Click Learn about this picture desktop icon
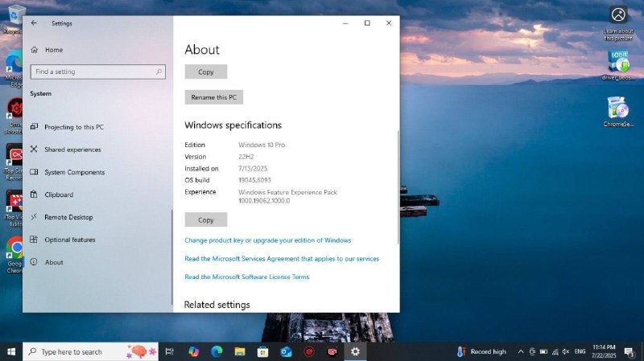Viewport: 644px width, 361px height. (618, 23)
